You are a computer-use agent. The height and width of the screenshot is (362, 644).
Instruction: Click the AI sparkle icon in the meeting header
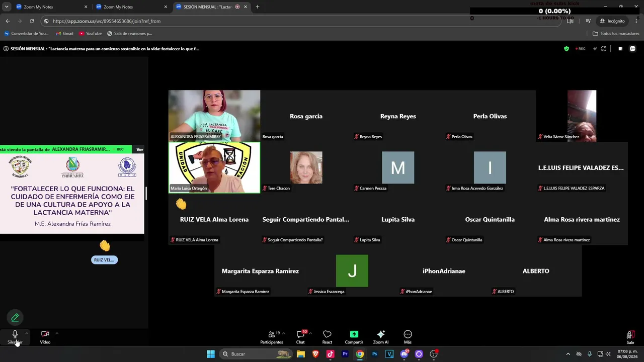tap(595, 49)
